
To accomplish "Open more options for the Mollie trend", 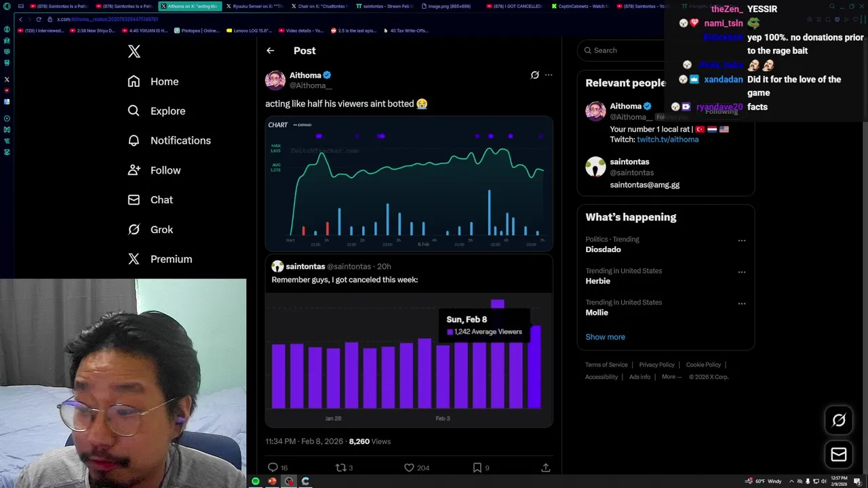I will pos(741,304).
